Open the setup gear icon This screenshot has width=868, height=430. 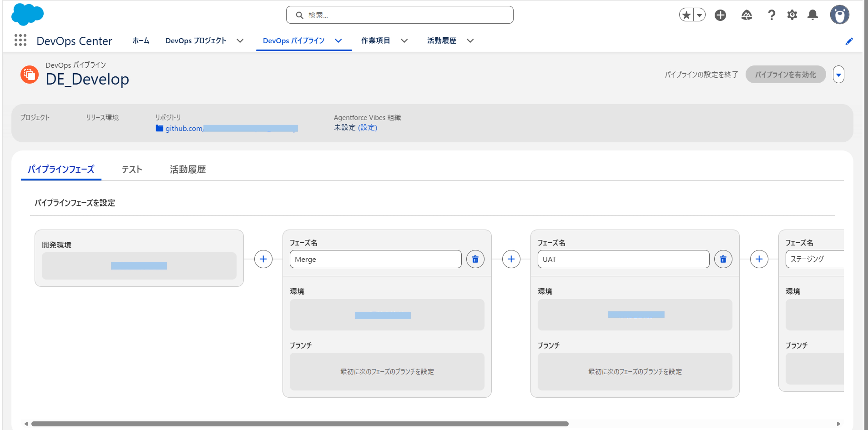click(792, 15)
